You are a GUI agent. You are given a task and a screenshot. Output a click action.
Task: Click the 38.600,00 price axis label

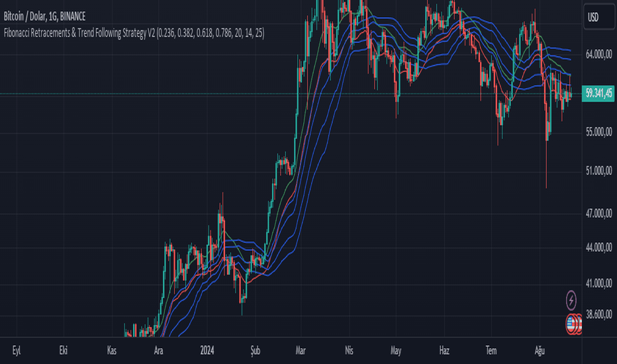(x=599, y=314)
